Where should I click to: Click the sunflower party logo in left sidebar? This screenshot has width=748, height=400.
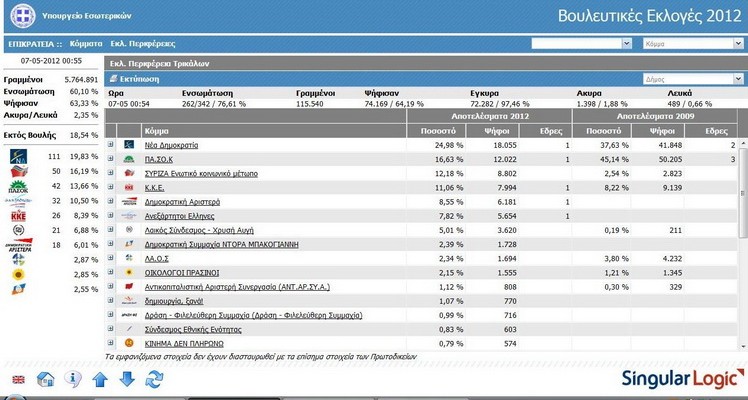click(19, 275)
